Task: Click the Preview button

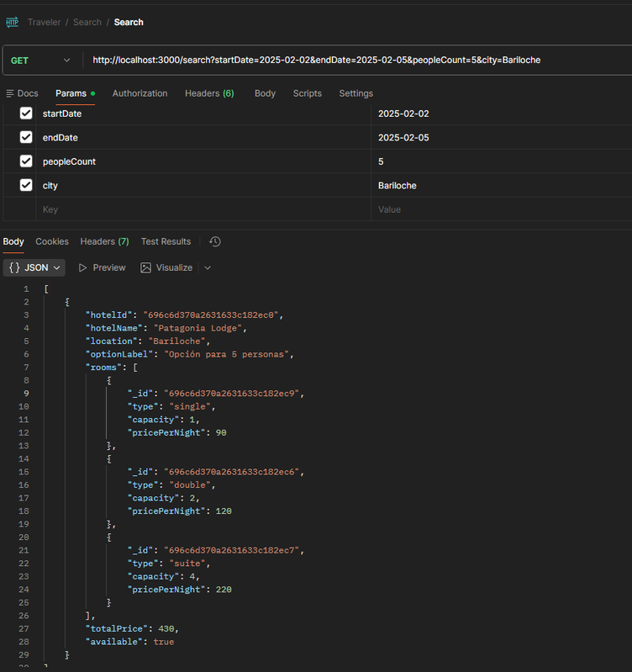Action: tap(103, 267)
